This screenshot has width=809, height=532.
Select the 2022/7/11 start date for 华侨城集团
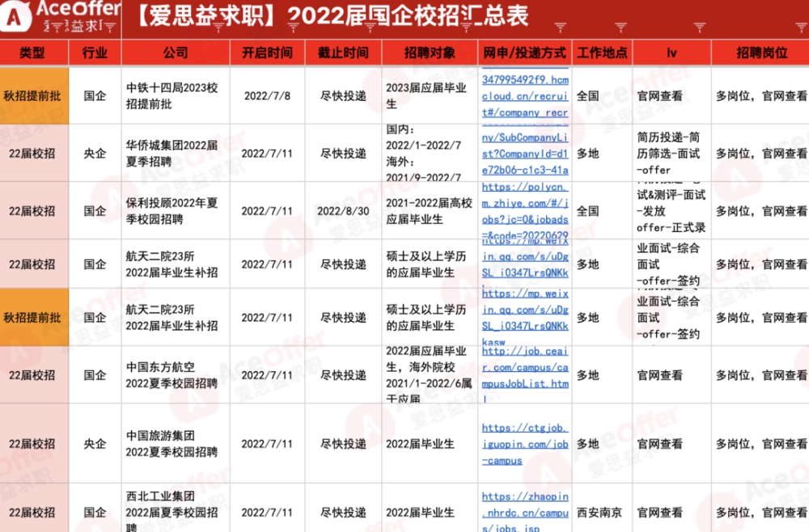click(267, 154)
